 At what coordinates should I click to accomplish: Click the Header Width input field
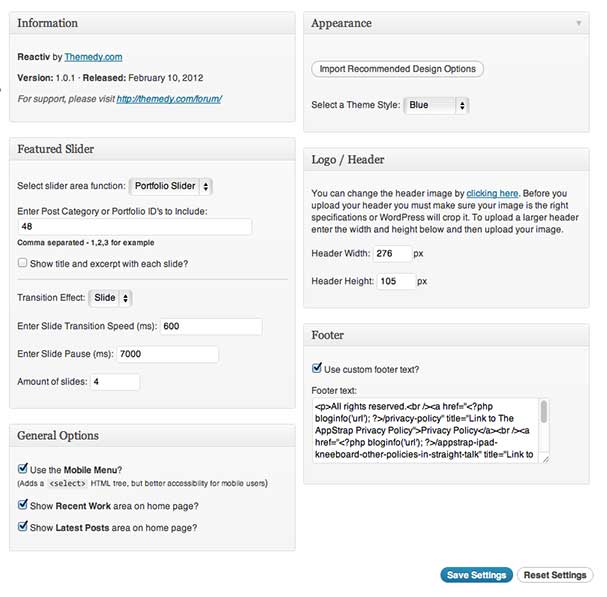click(x=392, y=254)
